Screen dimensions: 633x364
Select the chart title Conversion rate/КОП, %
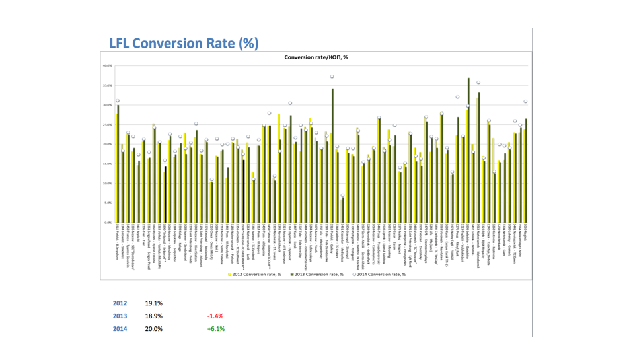316,57
